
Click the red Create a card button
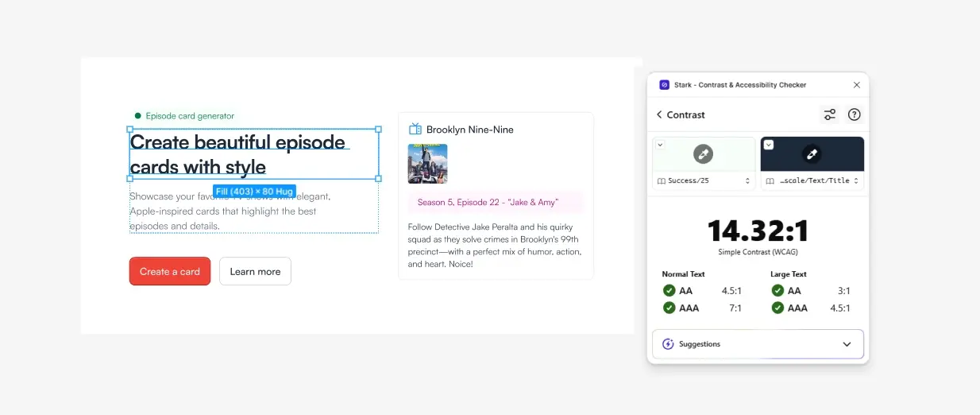click(170, 271)
